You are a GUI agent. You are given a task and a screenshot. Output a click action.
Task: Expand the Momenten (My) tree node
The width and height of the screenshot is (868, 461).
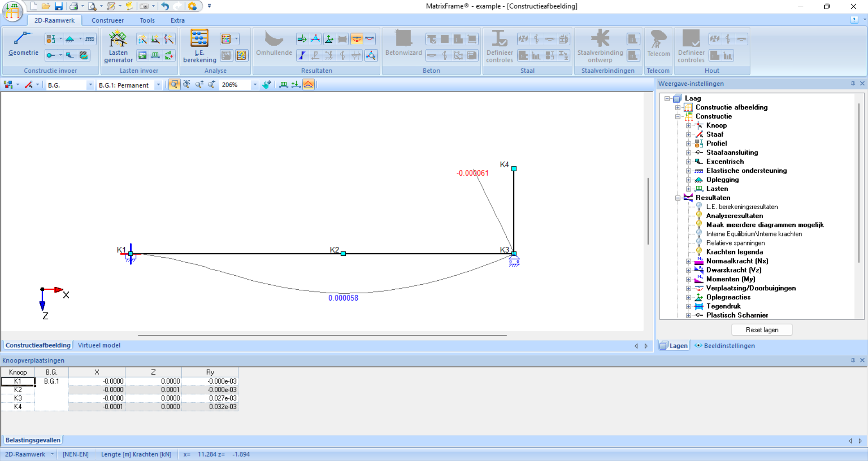click(689, 279)
